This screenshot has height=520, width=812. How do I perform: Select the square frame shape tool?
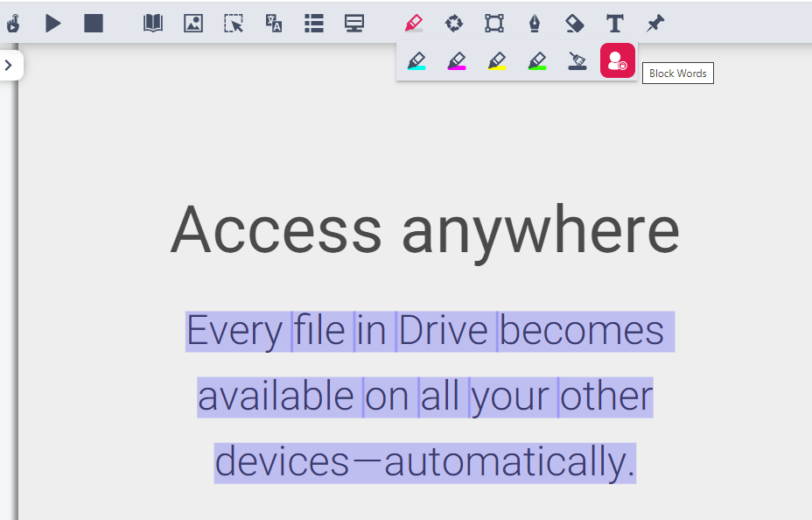coord(494,24)
